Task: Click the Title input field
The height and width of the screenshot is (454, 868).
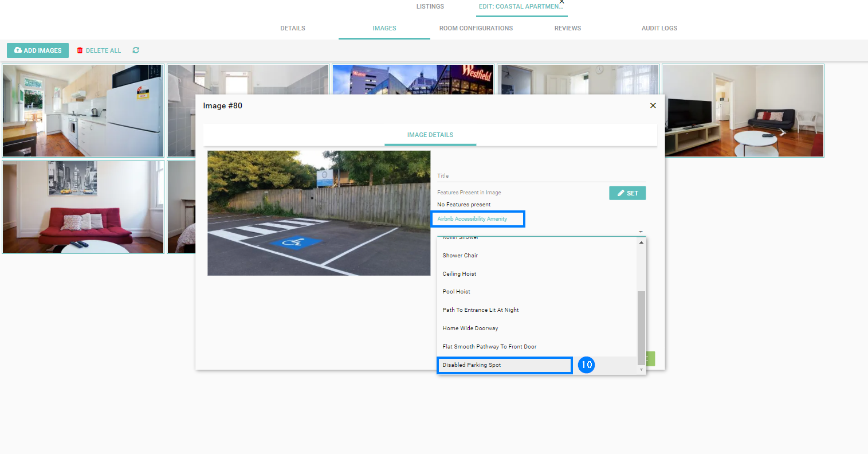Action: click(x=541, y=176)
